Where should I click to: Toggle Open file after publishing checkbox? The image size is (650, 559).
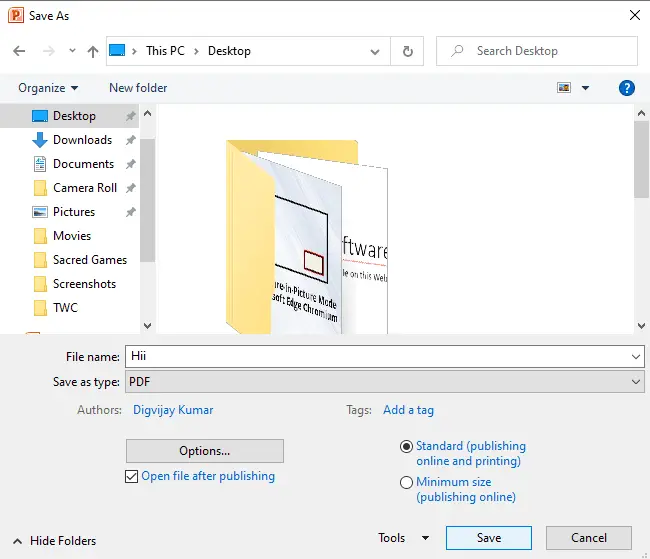(x=131, y=476)
